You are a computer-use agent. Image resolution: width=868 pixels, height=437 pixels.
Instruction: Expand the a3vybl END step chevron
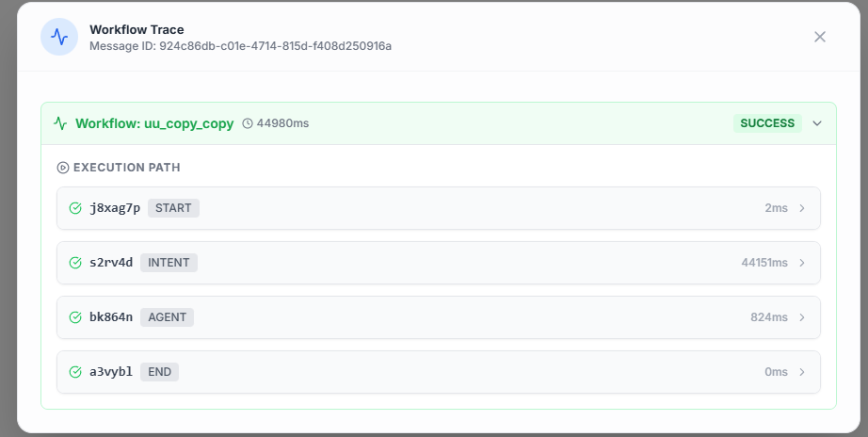pyautogui.click(x=802, y=372)
